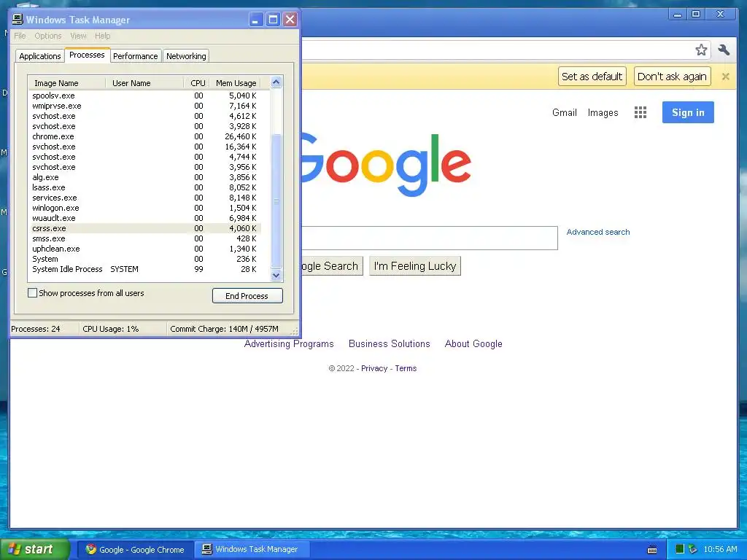
Task: Switch to the Performance tab
Action: pos(135,55)
